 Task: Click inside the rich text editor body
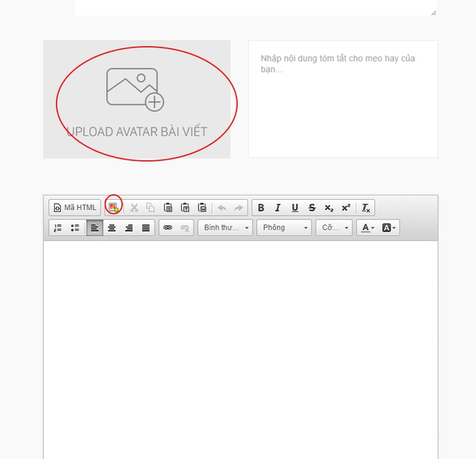(x=240, y=349)
